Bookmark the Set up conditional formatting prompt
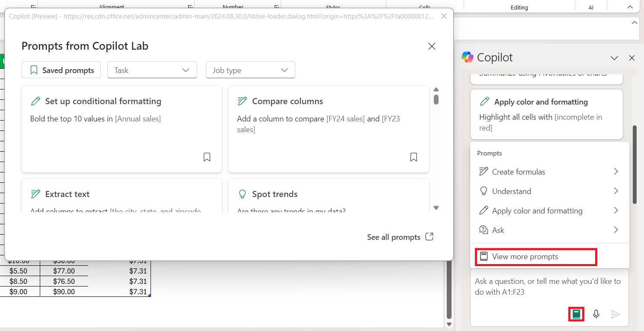 tap(207, 157)
